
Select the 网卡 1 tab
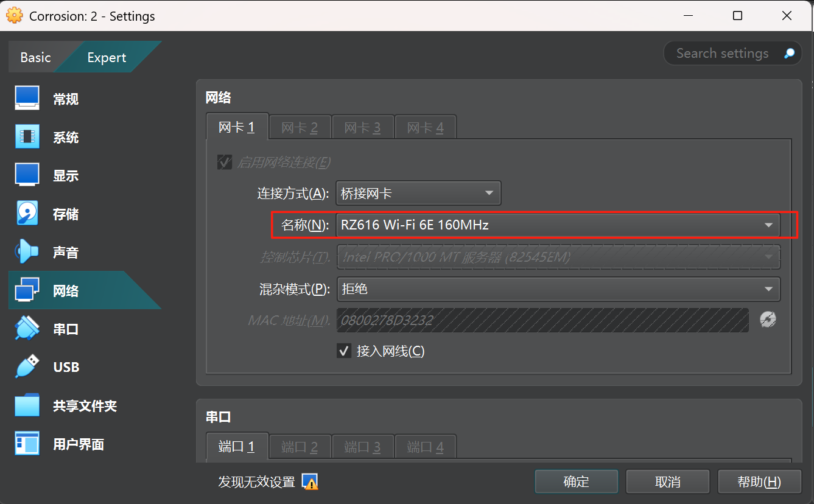pyautogui.click(x=236, y=127)
